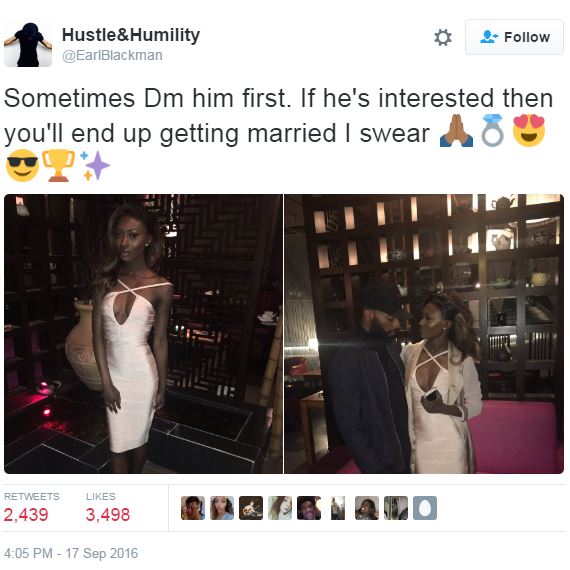Click the 4:05 PM - 17 Sep 2016 timestamp

click(x=71, y=553)
